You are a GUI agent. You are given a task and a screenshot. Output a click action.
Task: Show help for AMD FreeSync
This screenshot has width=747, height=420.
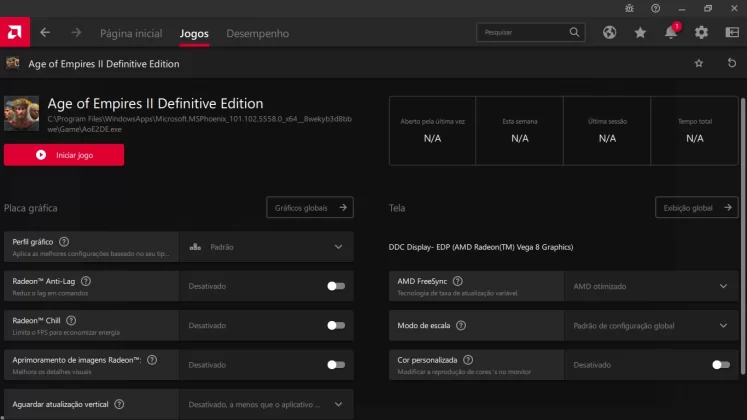457,281
